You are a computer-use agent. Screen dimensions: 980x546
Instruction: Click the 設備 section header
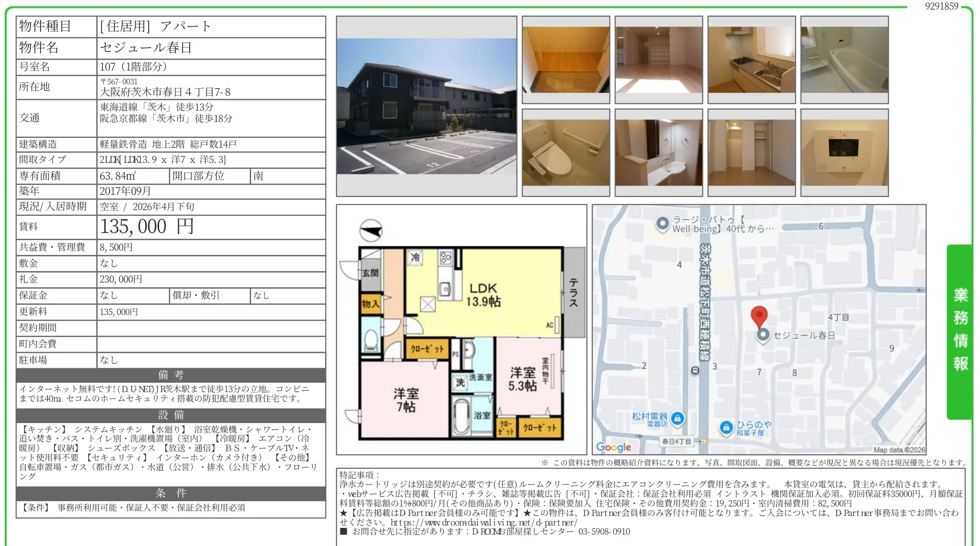171,415
